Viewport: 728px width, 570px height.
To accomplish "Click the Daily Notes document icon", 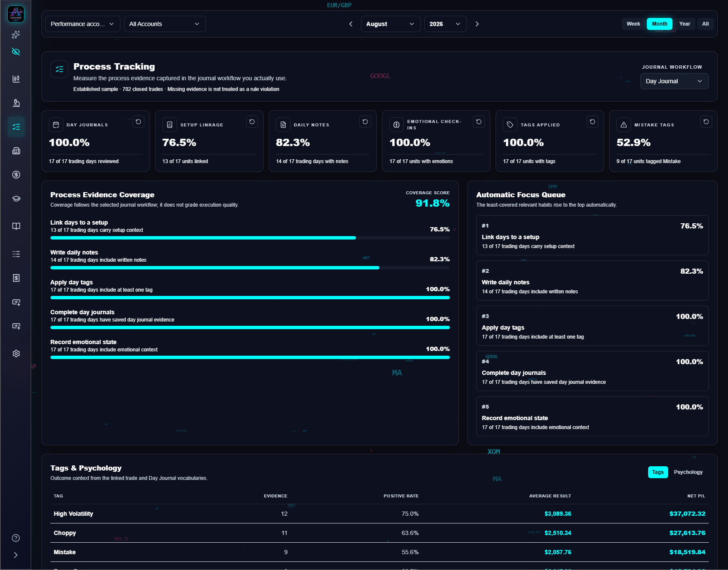I will pos(283,125).
